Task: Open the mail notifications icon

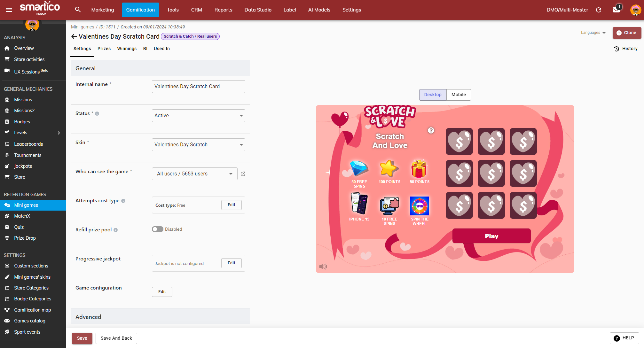Action: point(616,10)
